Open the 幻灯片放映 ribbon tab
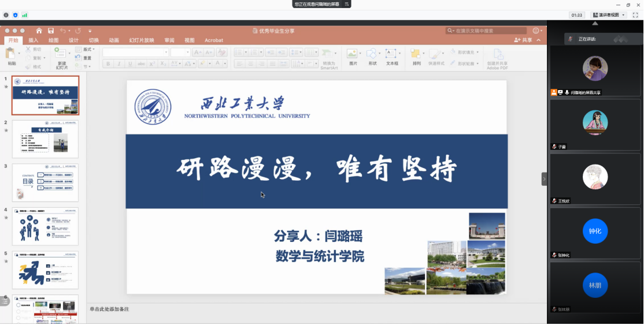This screenshot has height=325, width=644. pos(141,40)
